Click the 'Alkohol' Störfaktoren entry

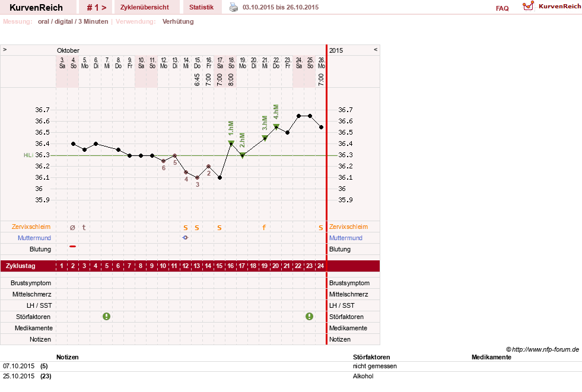363,376
